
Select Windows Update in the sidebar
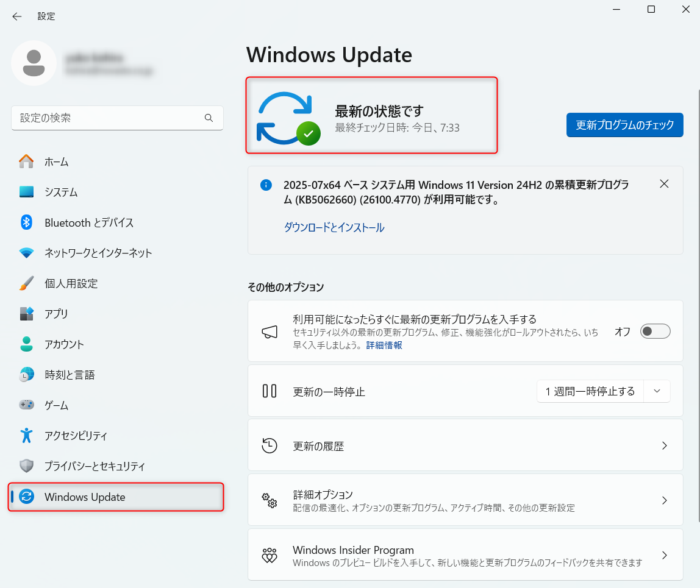point(116,497)
